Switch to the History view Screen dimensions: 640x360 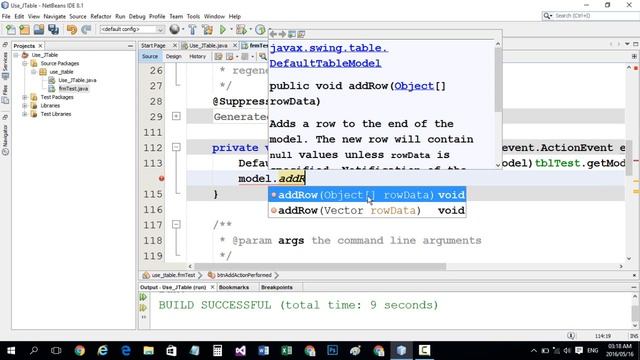198,56
